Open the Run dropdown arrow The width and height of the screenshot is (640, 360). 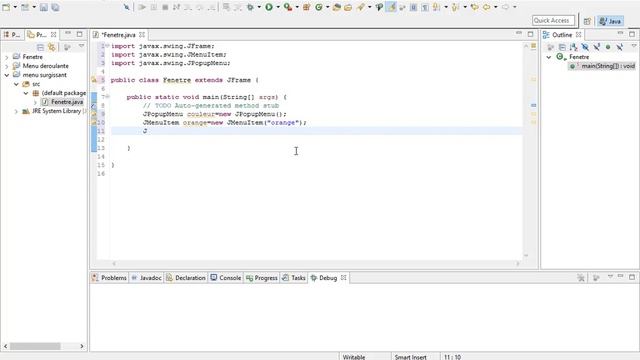click(278, 7)
